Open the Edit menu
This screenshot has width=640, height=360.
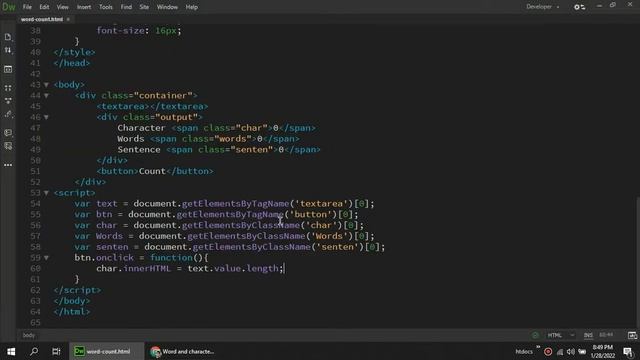[44, 7]
